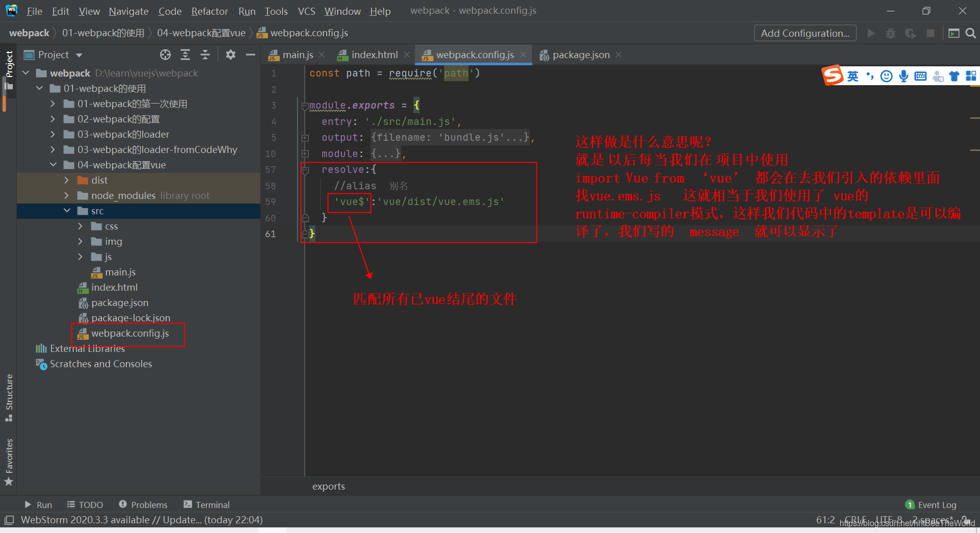Viewport: 980px width, 533px height.
Task: Close the main.js editor tab
Action: (322, 55)
